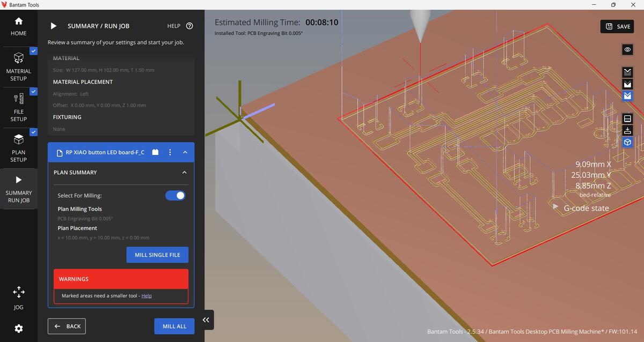Image resolution: width=644 pixels, height=342 pixels.
Task: Select the first machine view icon
Action: tap(627, 71)
